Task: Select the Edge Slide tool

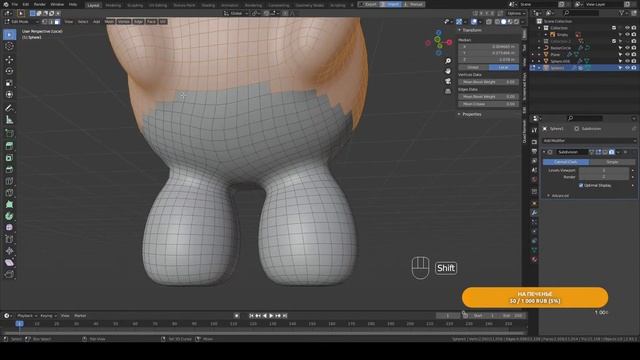Action: tap(9, 239)
